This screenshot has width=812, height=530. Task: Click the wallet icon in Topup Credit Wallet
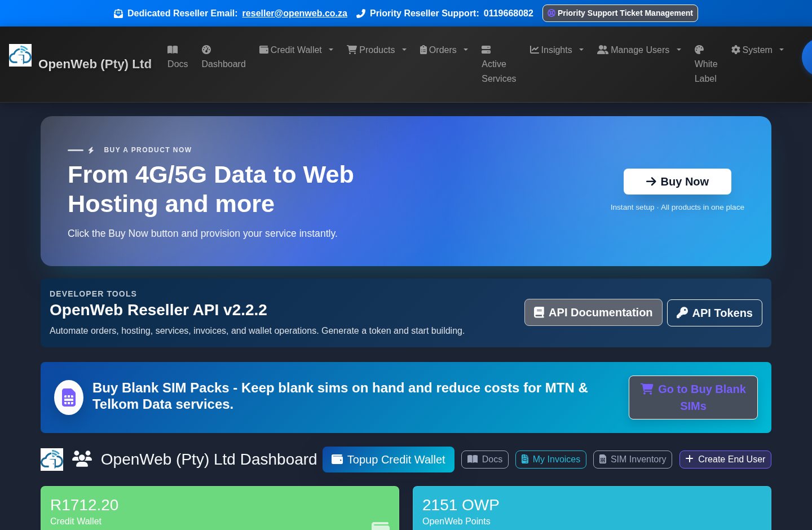click(337, 460)
